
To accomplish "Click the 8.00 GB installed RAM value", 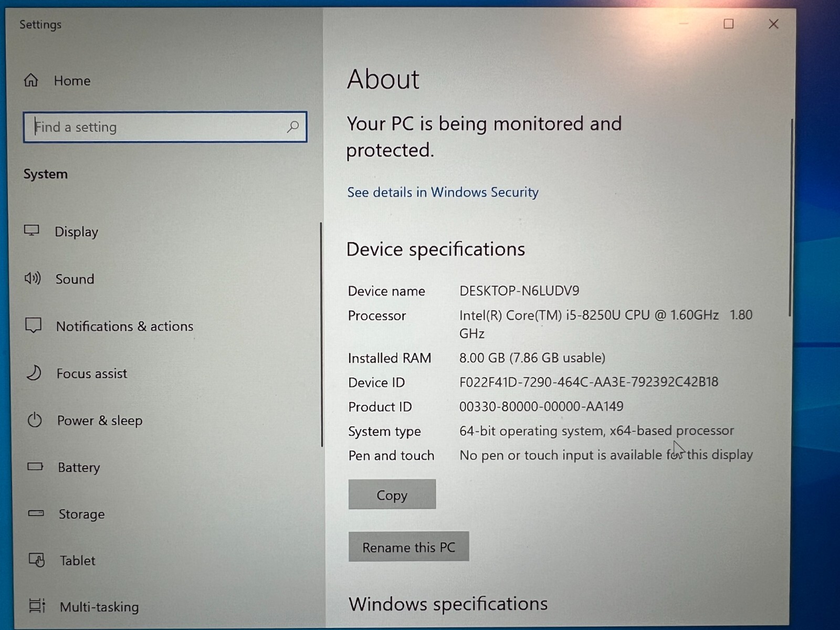I will click(x=532, y=358).
